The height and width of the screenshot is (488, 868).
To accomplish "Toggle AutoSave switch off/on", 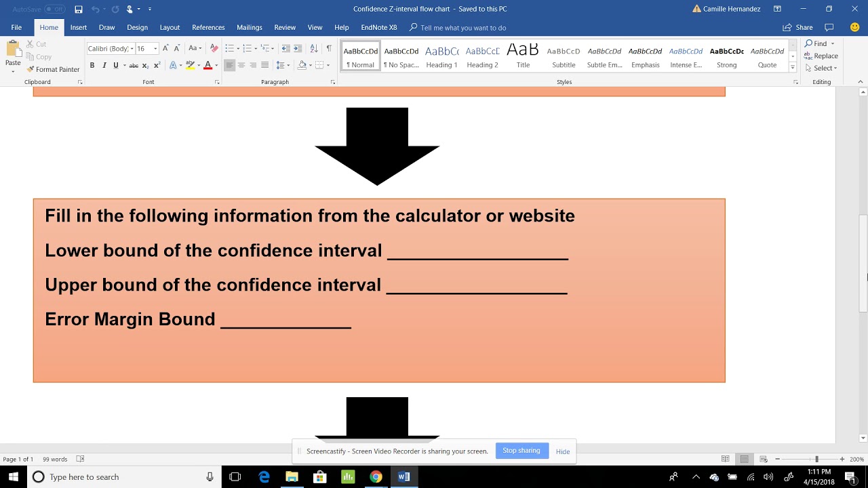I will click(x=55, y=9).
